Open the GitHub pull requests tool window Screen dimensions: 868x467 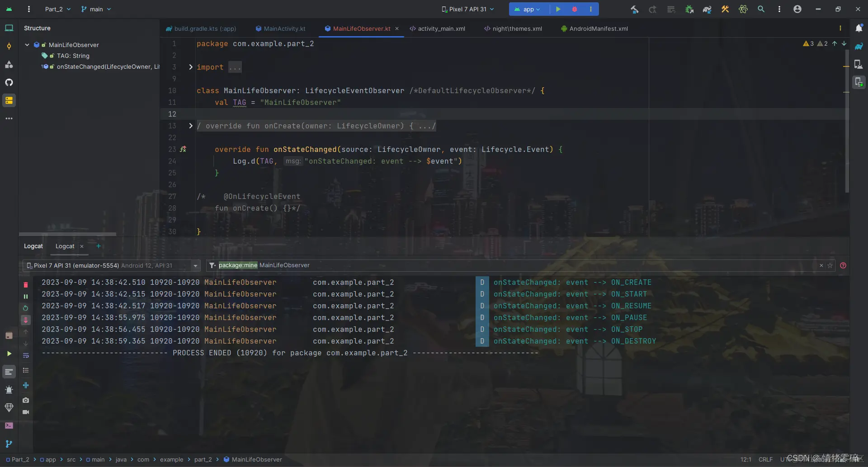click(x=9, y=82)
